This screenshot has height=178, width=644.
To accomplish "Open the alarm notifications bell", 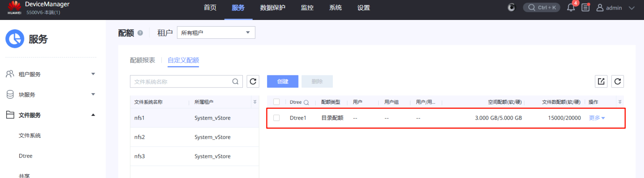I will (571, 8).
